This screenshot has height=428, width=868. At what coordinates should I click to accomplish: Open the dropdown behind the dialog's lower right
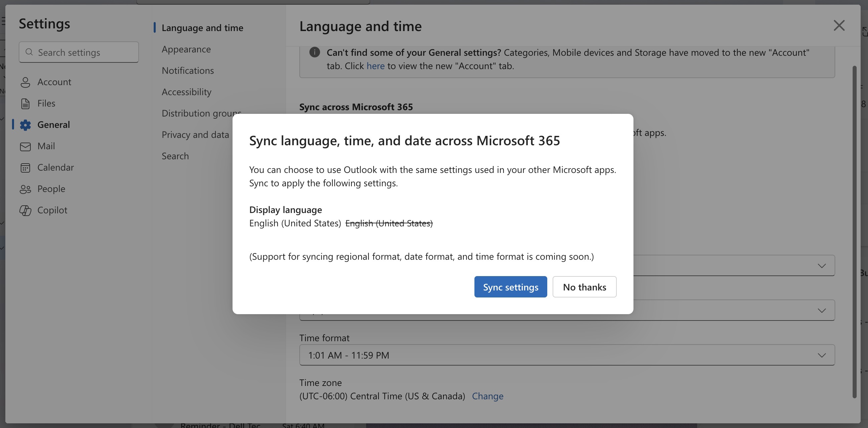click(822, 310)
